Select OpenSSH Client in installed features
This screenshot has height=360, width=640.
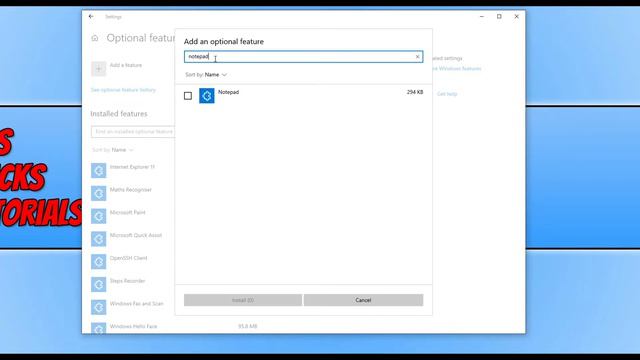[x=129, y=258]
